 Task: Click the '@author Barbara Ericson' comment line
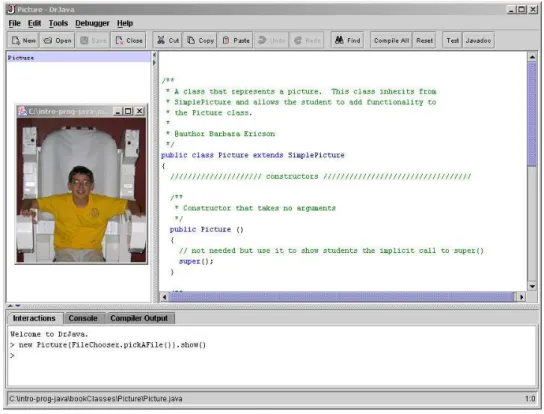221,134
